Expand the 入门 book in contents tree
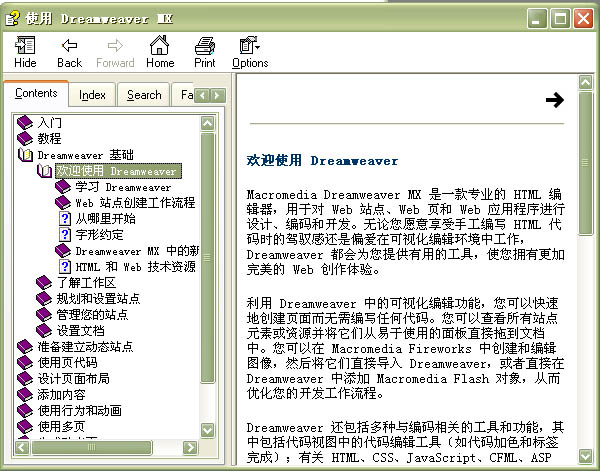 26,123
